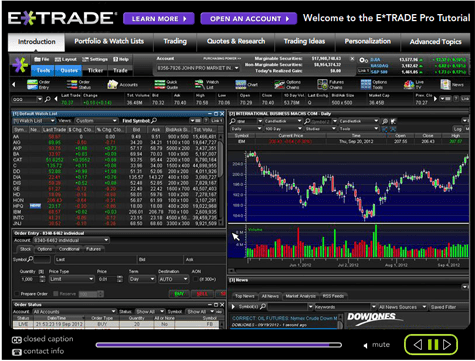The height and width of the screenshot is (361, 475).
Task: Toggle the Log scale button on chart
Action: coord(457,129)
